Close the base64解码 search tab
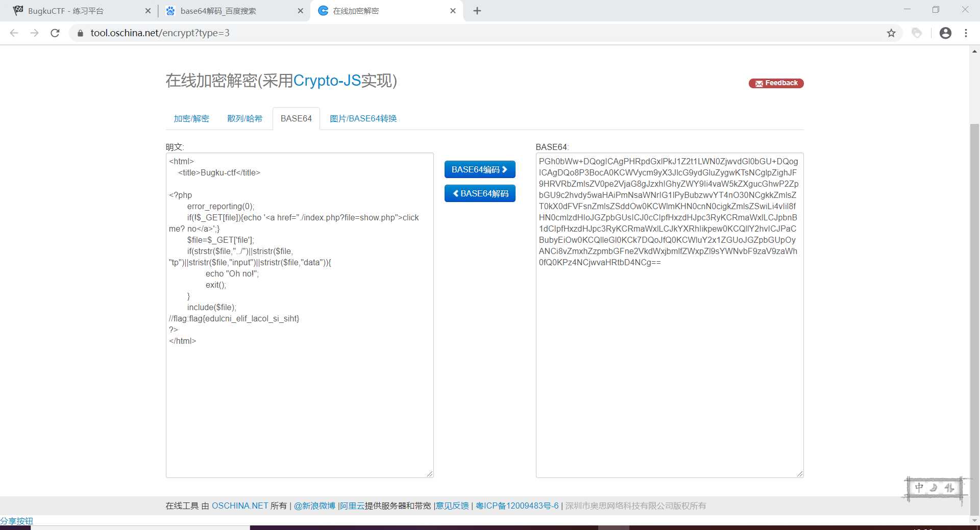980x530 pixels. pos(301,11)
